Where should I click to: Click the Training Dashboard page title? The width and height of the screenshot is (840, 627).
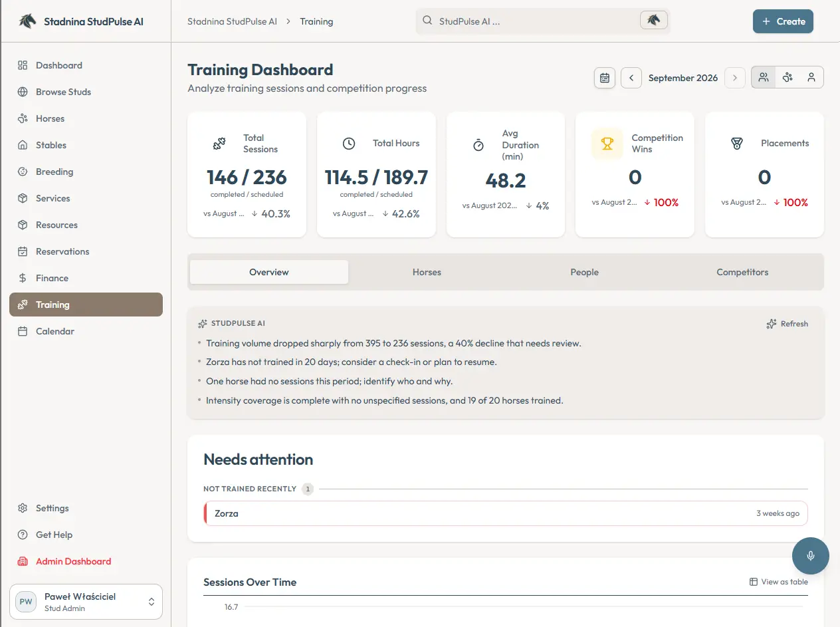261,70
